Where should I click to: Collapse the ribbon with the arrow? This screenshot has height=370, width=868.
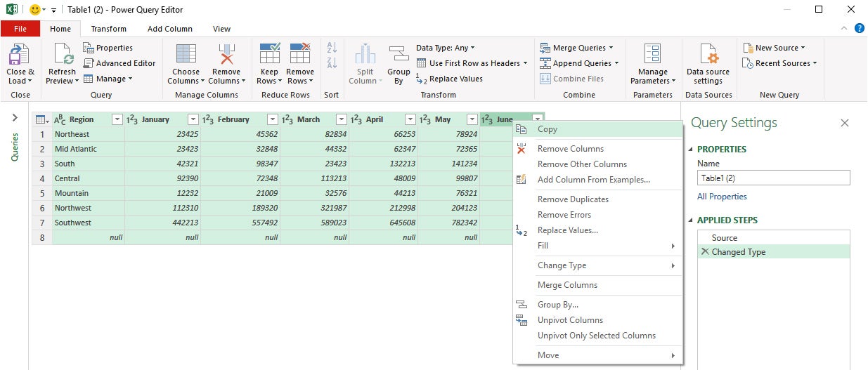[844, 29]
